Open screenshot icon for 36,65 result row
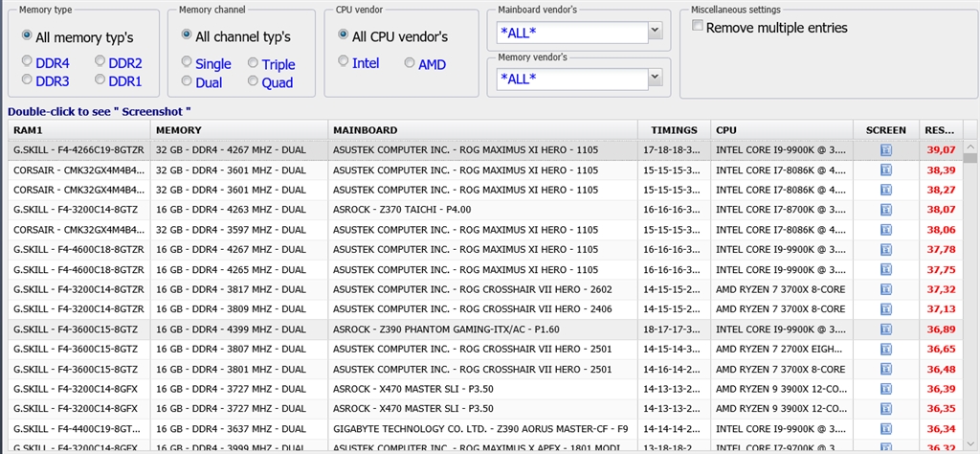The height and width of the screenshot is (454, 980). coord(886,349)
